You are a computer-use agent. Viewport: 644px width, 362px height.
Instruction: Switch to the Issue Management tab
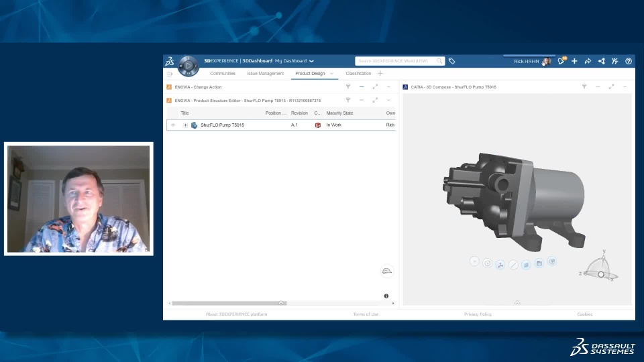coord(266,74)
